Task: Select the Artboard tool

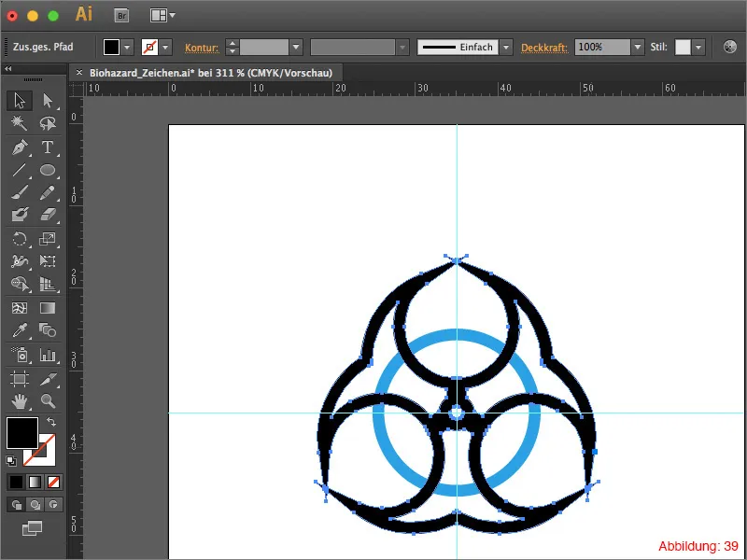Action: (x=19, y=379)
